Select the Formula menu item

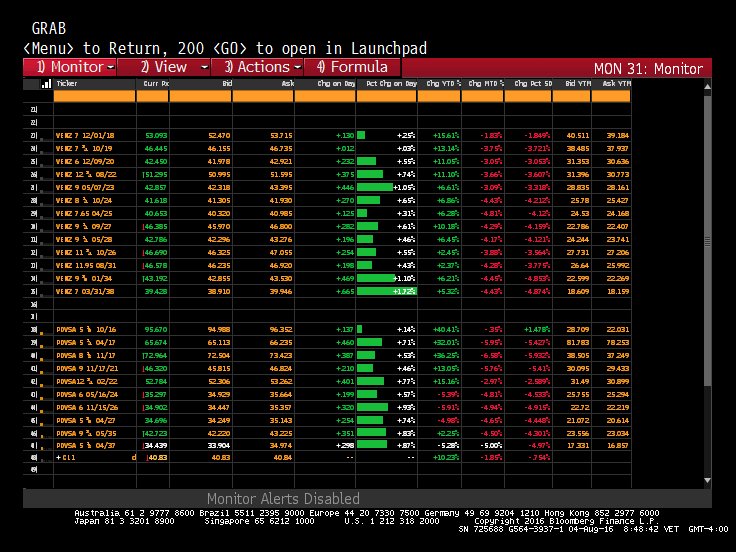click(x=353, y=67)
